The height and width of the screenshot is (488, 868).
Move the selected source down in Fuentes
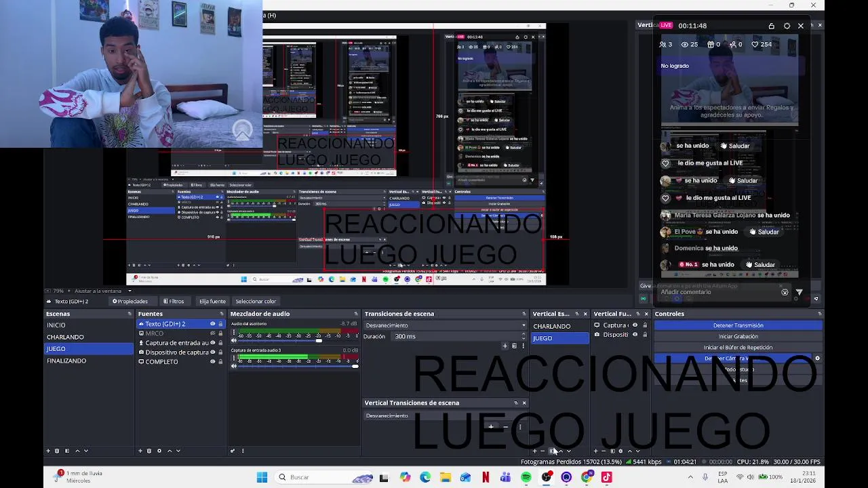[x=178, y=451]
